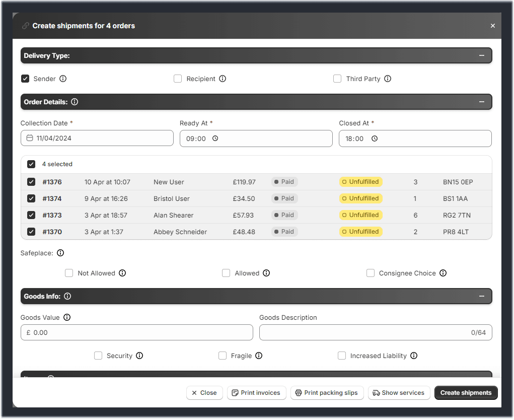Click the info icon beside Goods Value
This screenshot has width=514, height=420.
[65, 317]
